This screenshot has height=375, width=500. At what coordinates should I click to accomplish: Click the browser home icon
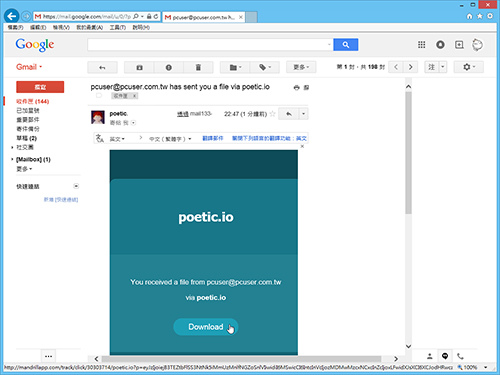coord(469,16)
